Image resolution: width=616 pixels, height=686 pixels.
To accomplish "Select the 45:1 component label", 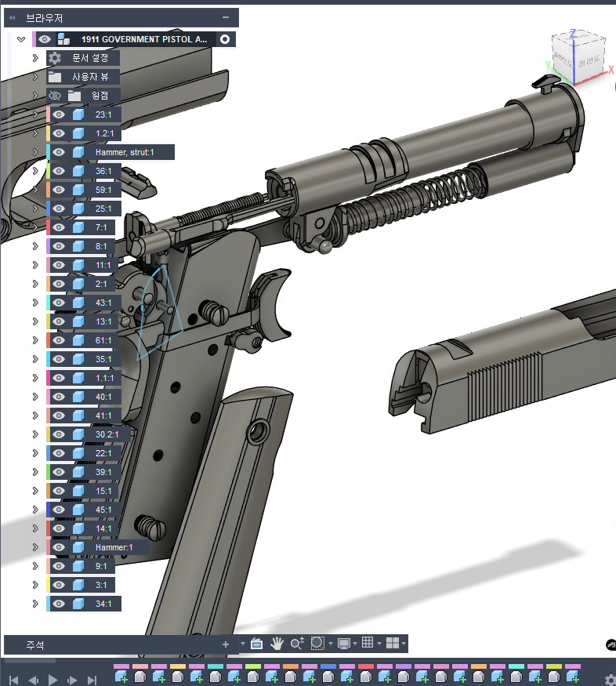I will [103, 510].
